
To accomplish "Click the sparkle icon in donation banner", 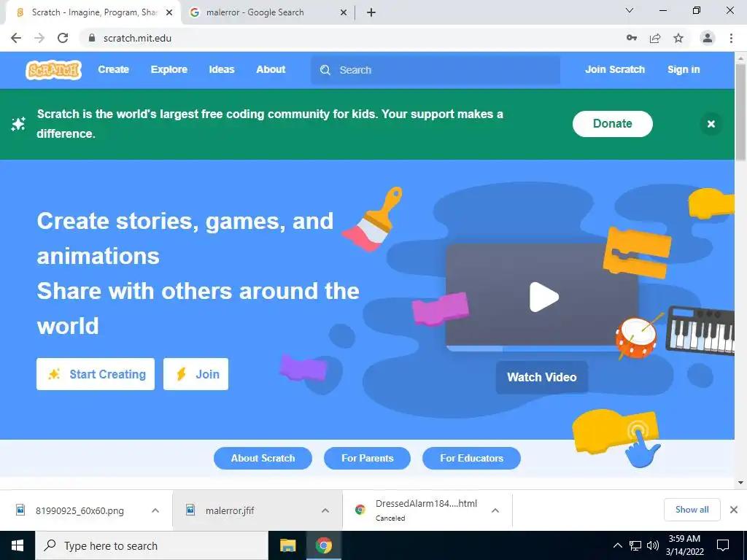I will pos(18,124).
